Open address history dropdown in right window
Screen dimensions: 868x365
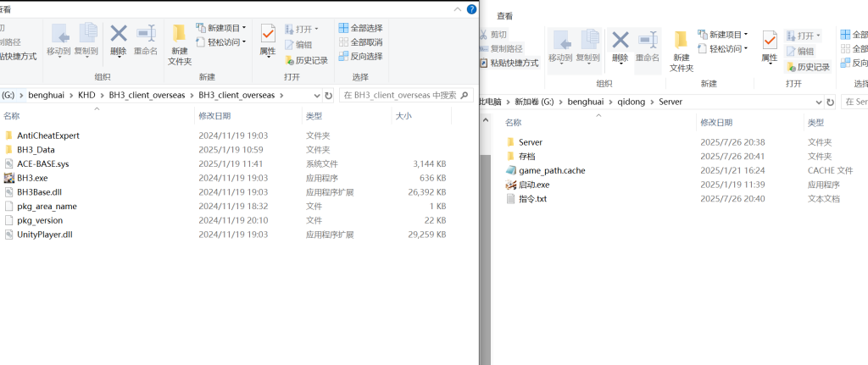[820, 102]
